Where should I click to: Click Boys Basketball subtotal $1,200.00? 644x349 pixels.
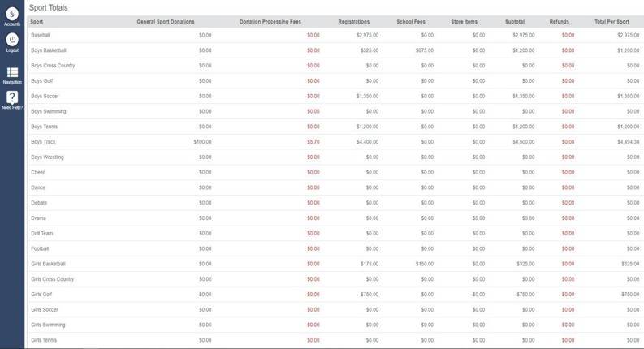524,50
